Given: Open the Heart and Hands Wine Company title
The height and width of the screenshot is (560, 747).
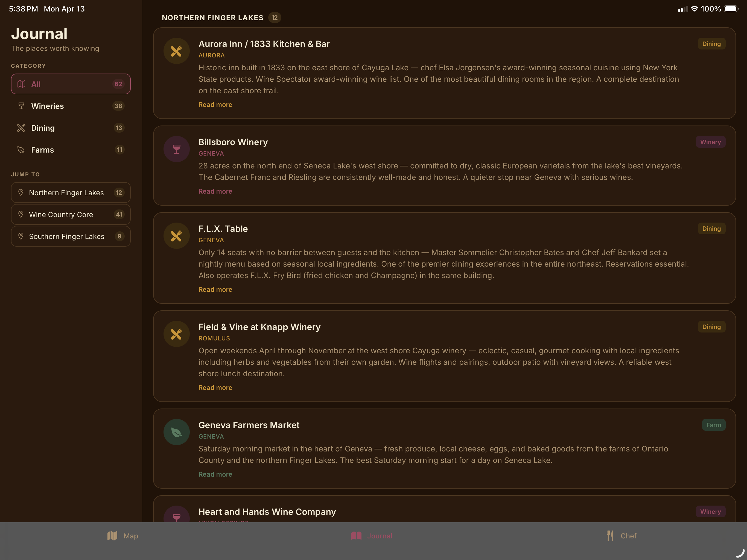Looking at the screenshot, I should pyautogui.click(x=267, y=512).
